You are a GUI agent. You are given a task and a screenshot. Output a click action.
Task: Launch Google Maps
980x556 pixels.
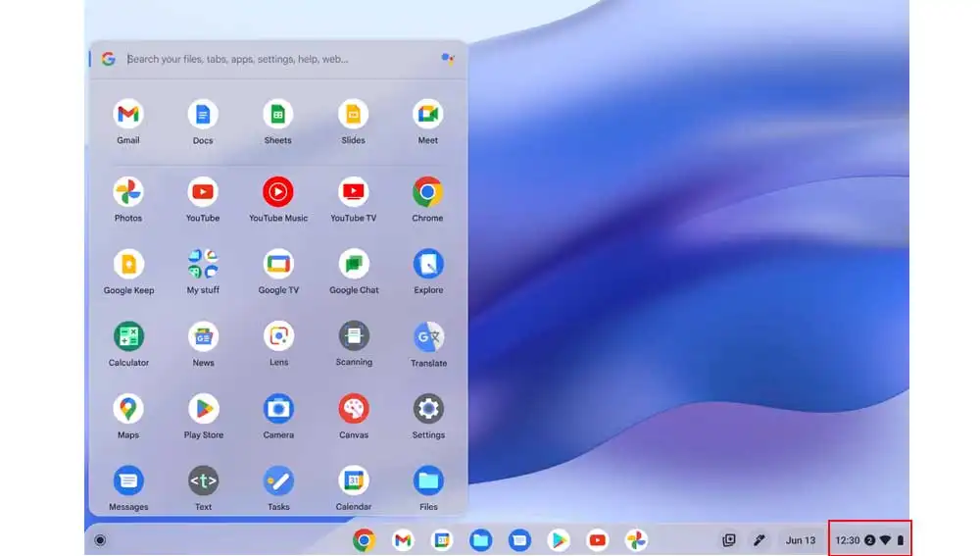(128, 408)
